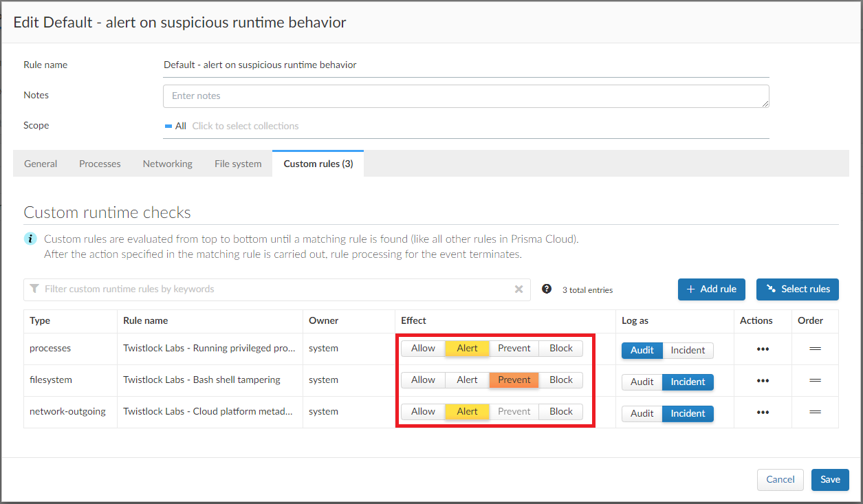Click the help question mark icon
The height and width of the screenshot is (504, 863).
547,289
